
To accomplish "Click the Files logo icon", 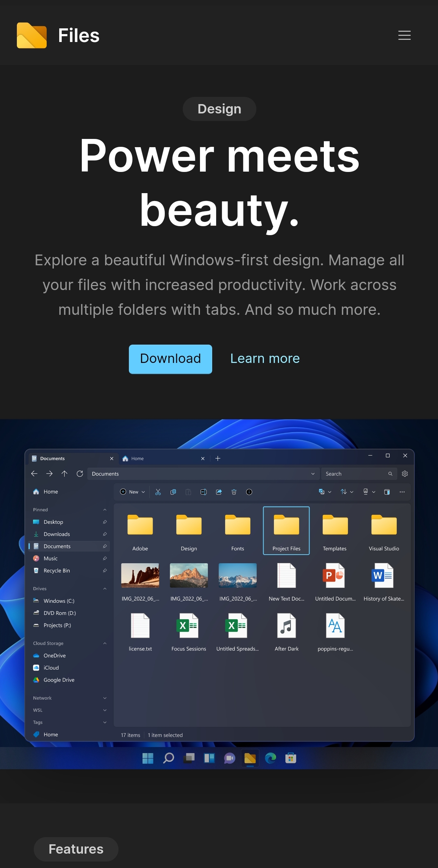I will pos(32,35).
